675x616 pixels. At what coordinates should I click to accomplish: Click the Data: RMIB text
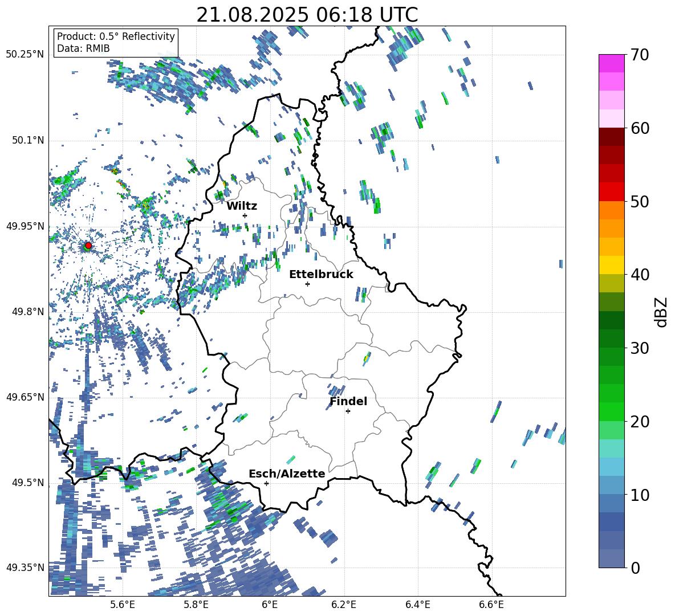tap(83, 48)
